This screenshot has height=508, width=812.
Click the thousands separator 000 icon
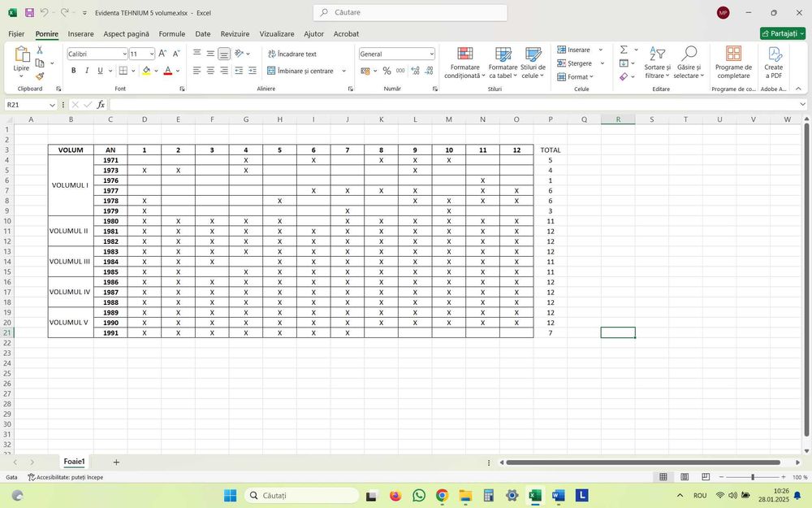click(x=400, y=71)
